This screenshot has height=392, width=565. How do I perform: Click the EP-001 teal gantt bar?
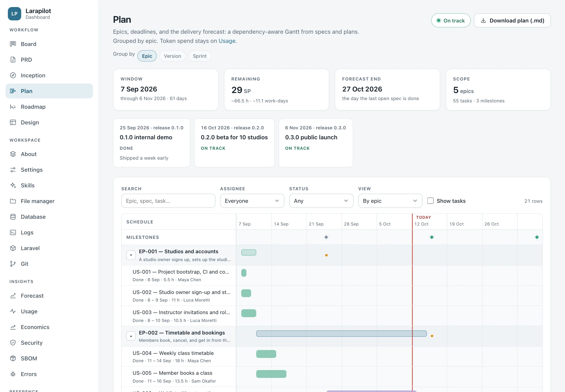[248, 252]
